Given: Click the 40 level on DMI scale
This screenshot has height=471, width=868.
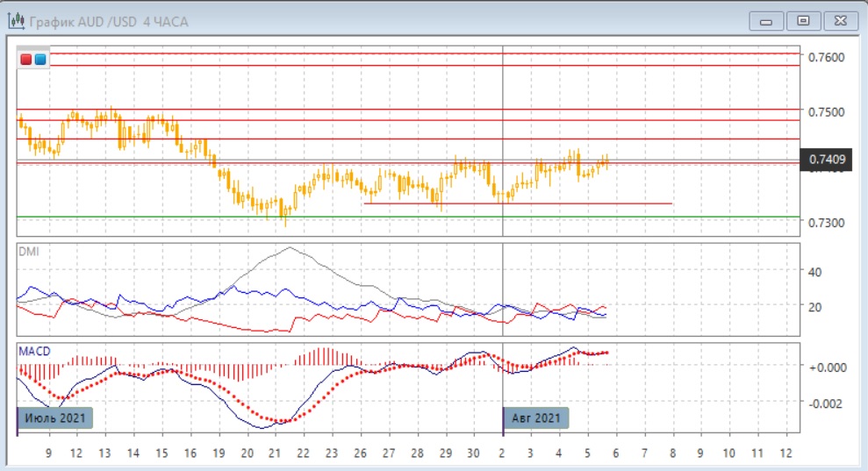Looking at the screenshot, I should pyautogui.click(x=814, y=272).
